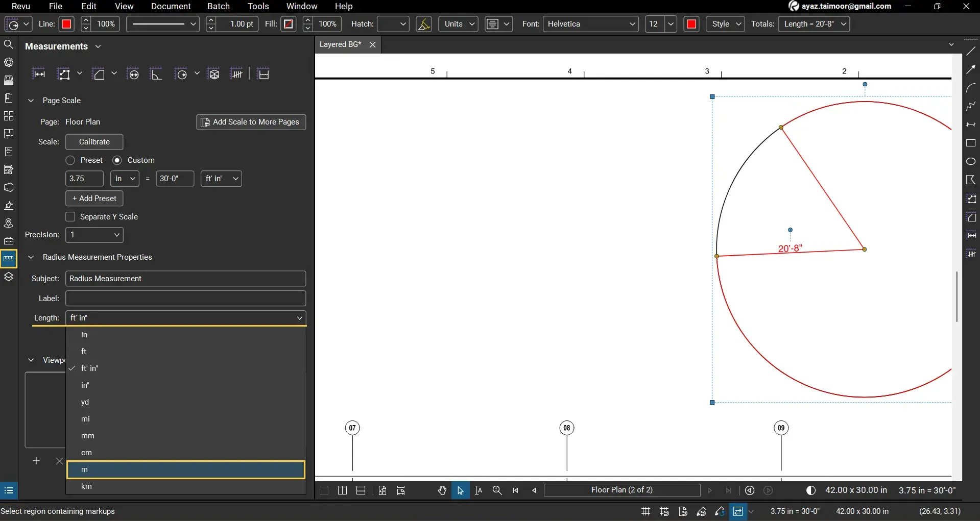The height and width of the screenshot is (521, 980).
Task: Open the Layers panel in the sidebar
Action: (x=9, y=276)
